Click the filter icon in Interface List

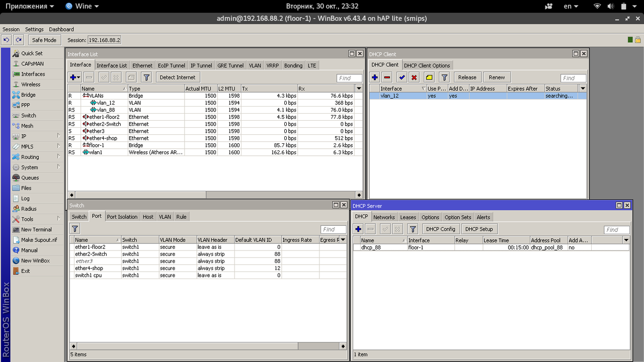point(146,77)
